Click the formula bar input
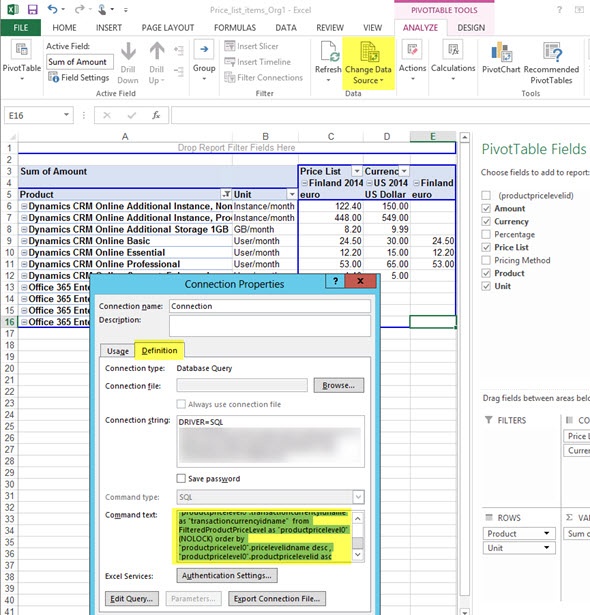This screenshot has height=615, width=590. [380, 115]
